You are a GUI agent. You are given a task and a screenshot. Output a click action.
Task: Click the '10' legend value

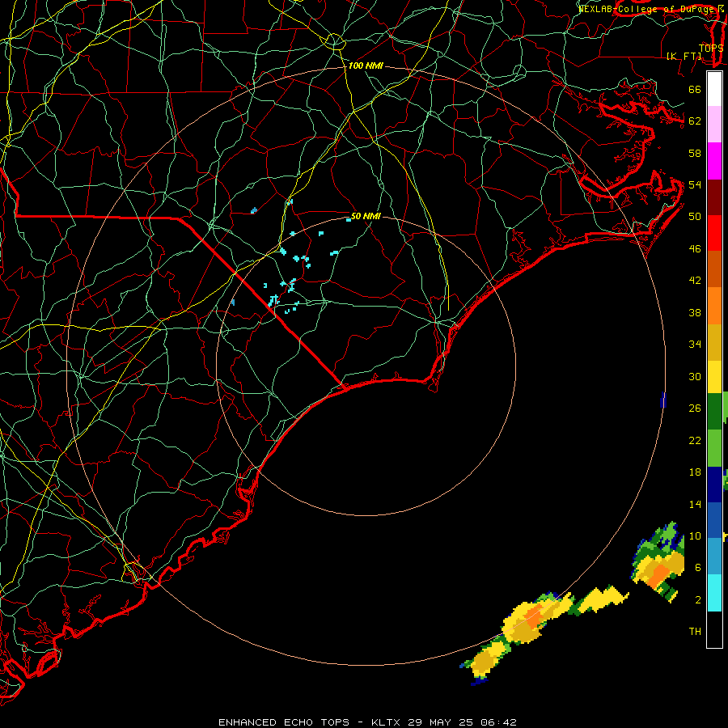coord(695,535)
